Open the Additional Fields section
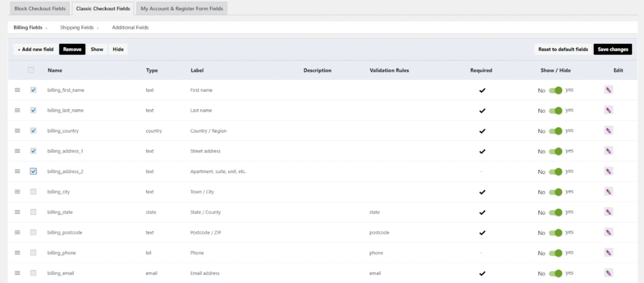 coord(130,28)
